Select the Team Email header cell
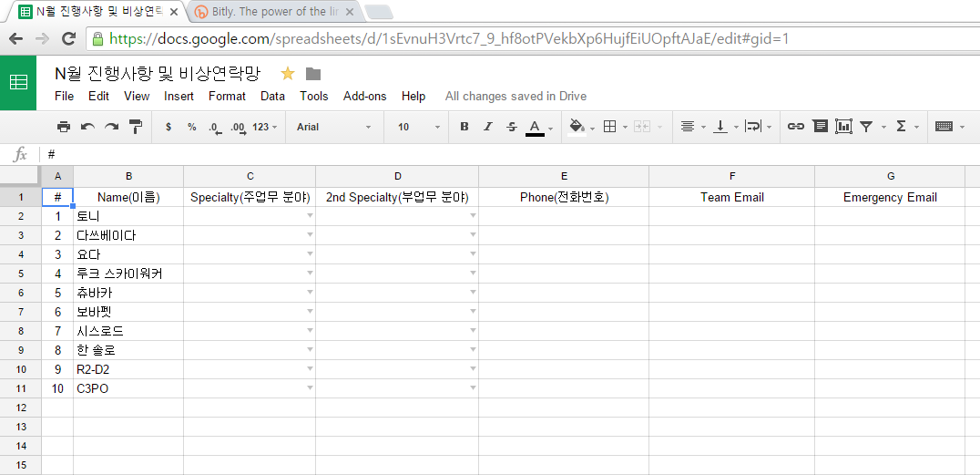This screenshot has width=980, height=475. tap(731, 197)
